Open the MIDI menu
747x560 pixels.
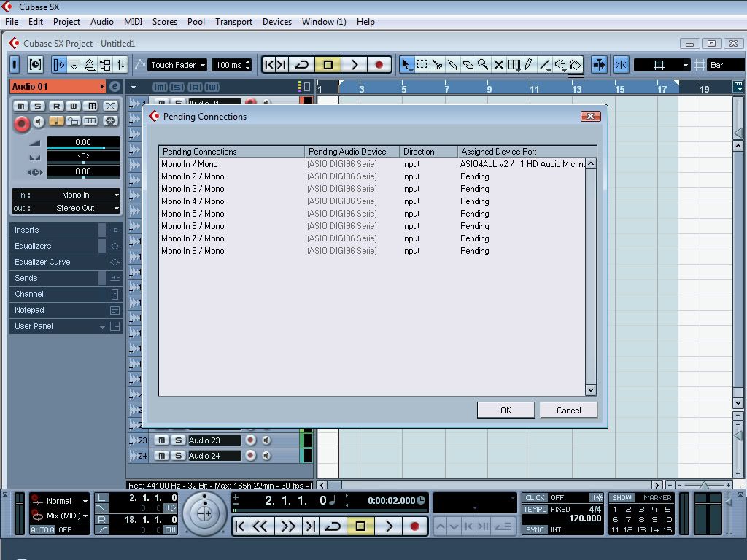(133, 22)
